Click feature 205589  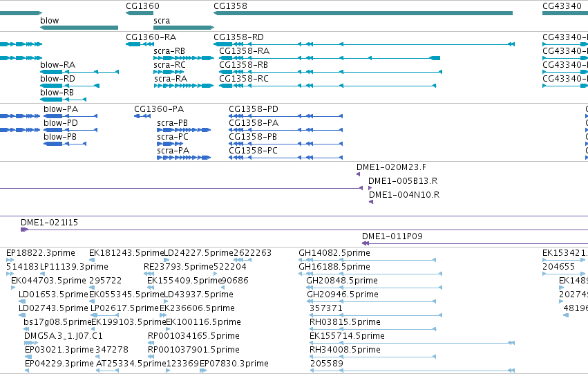point(327,364)
